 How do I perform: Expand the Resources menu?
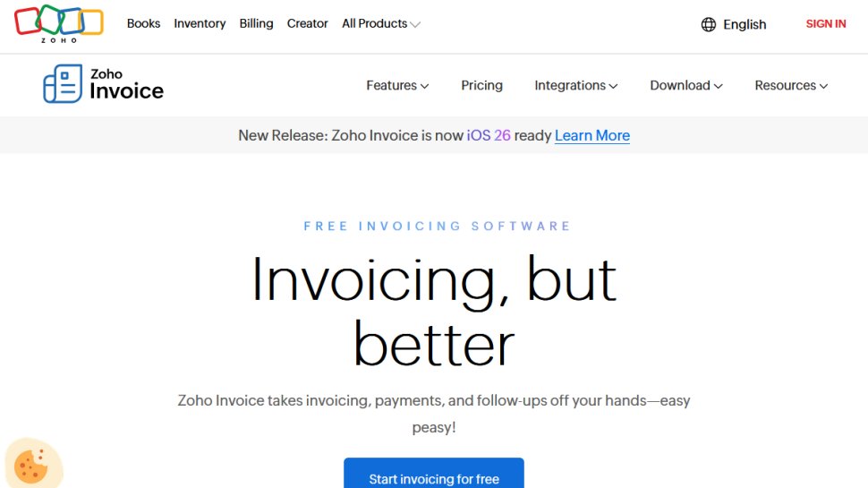pyautogui.click(x=791, y=85)
